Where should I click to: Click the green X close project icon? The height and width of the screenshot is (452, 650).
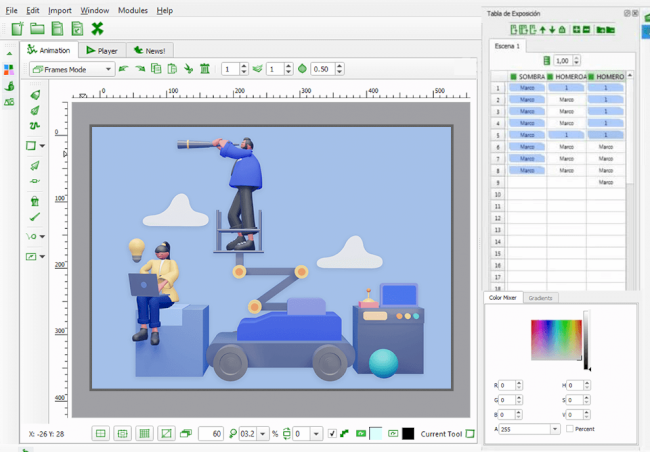97,28
